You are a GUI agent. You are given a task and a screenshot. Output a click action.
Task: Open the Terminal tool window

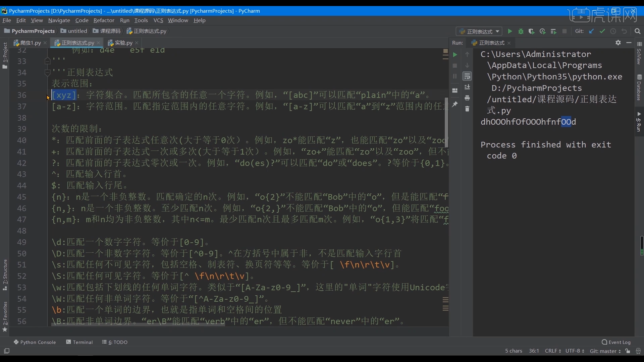pos(79,342)
